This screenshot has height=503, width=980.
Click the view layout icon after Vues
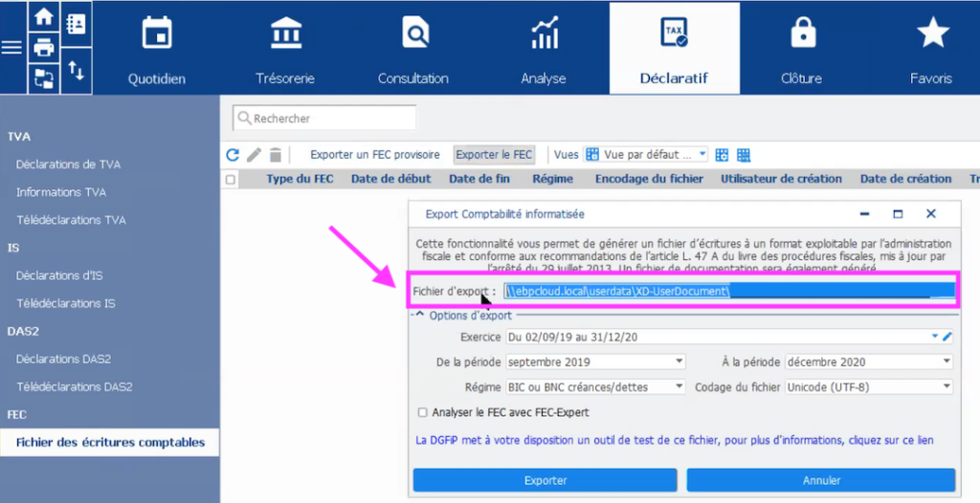722,155
